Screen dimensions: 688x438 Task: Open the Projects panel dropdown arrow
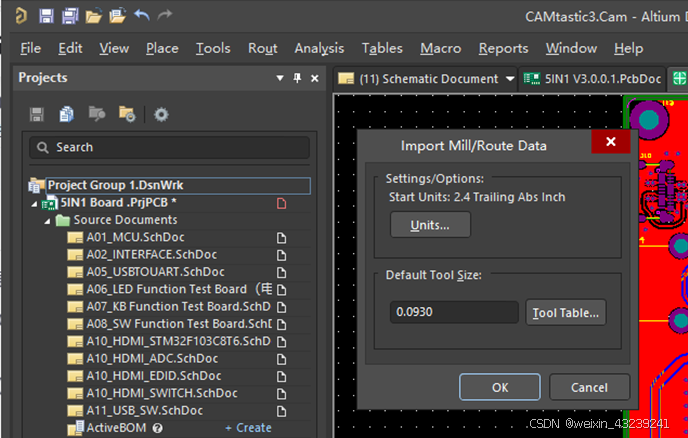[280, 78]
